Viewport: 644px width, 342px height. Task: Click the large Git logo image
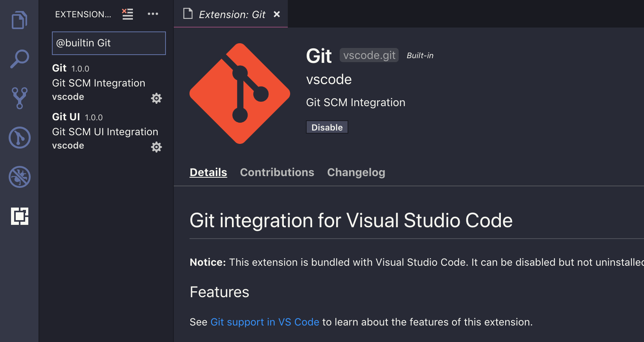pos(240,94)
